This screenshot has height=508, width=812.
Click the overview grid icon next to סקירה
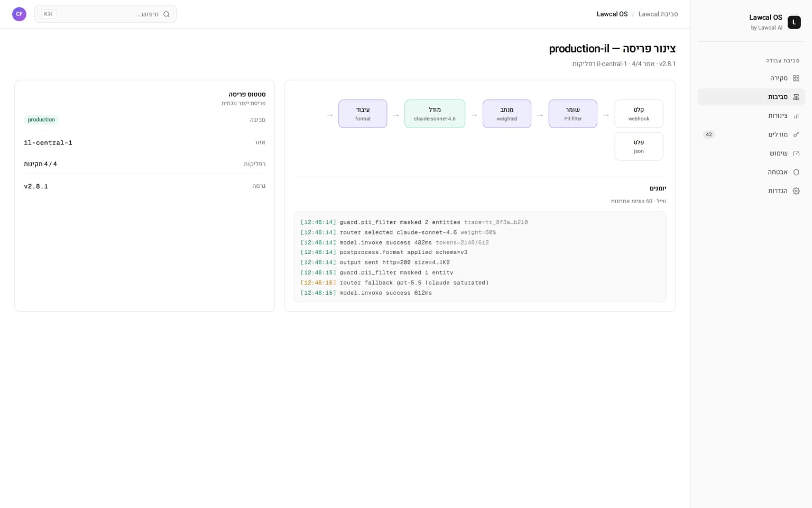(796, 78)
